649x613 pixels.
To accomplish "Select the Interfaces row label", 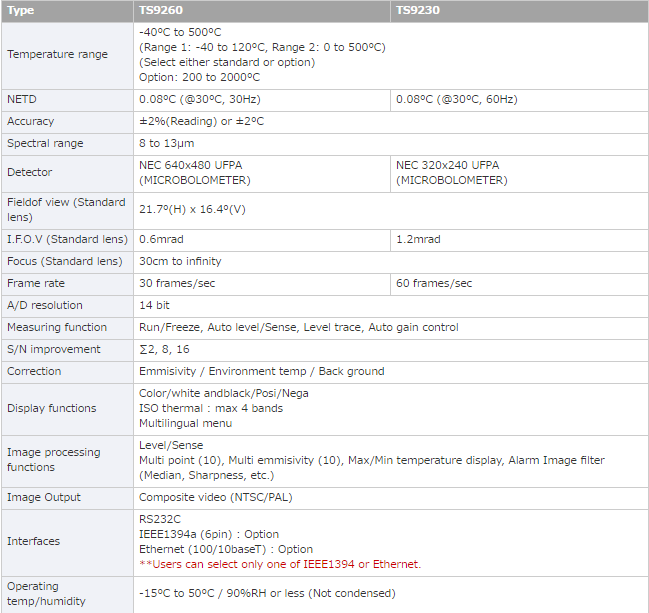I will point(34,541).
